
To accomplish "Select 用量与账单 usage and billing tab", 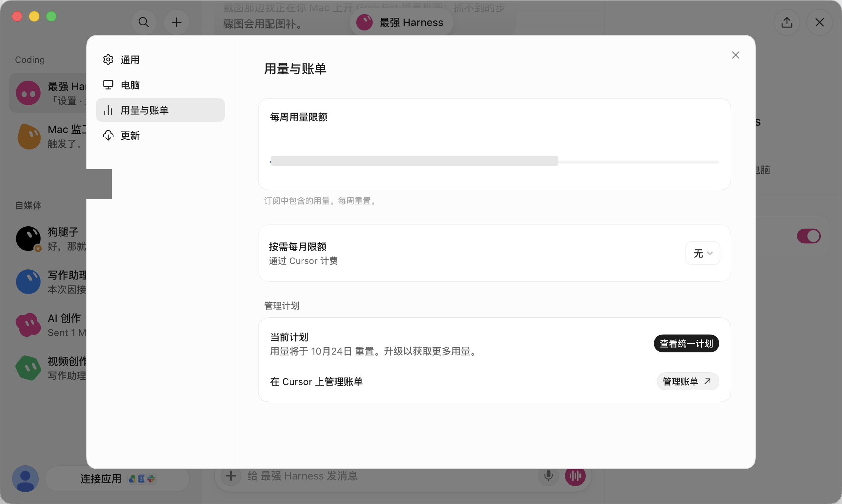I will (160, 110).
